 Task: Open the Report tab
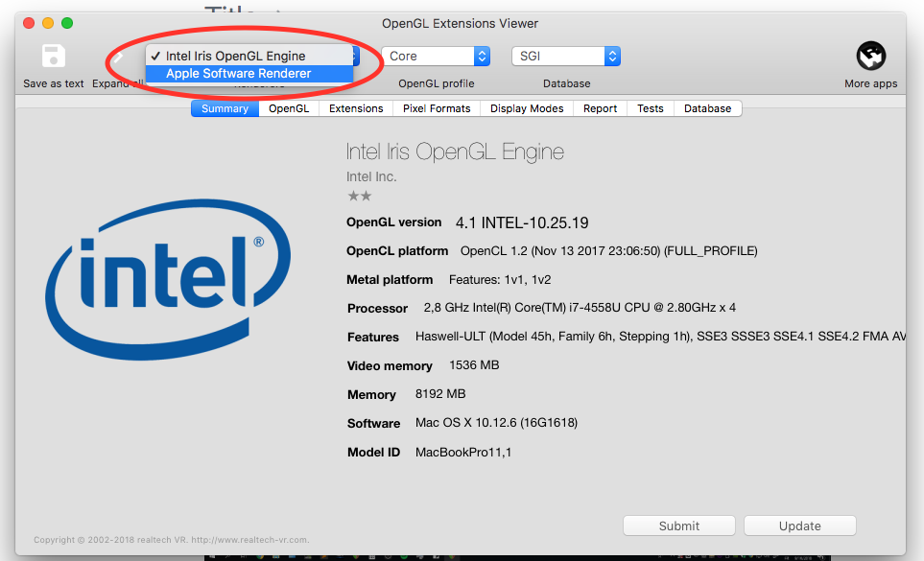(x=600, y=108)
